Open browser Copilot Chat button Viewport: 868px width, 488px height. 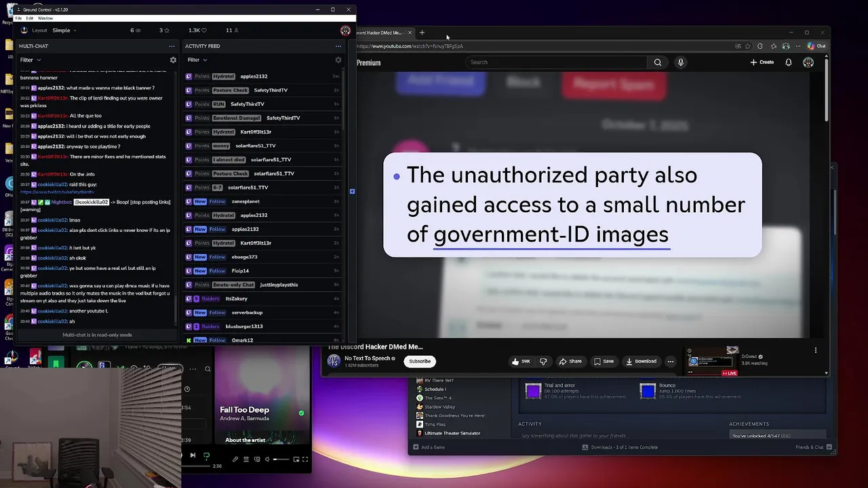pyautogui.click(x=816, y=46)
